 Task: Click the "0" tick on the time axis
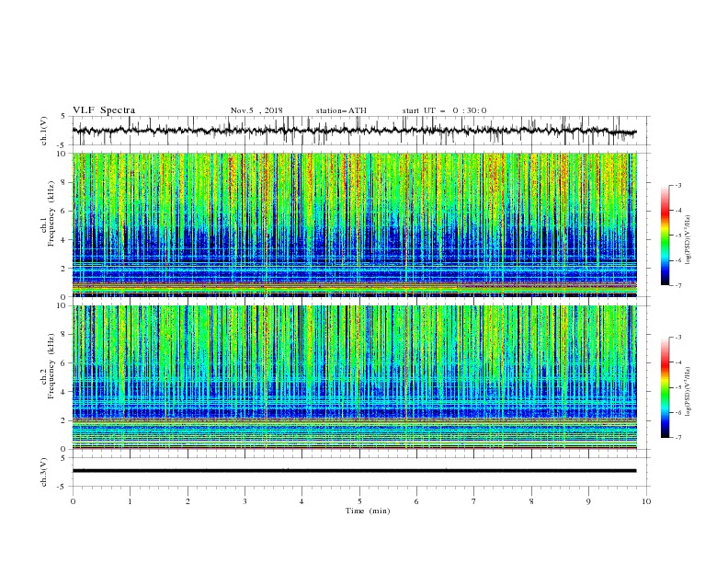pyautogui.click(x=73, y=501)
